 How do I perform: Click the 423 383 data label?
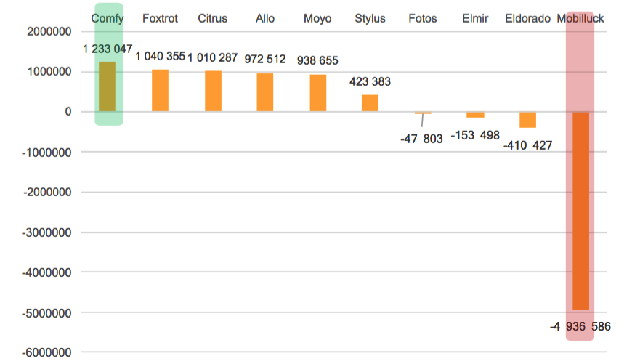click(370, 82)
